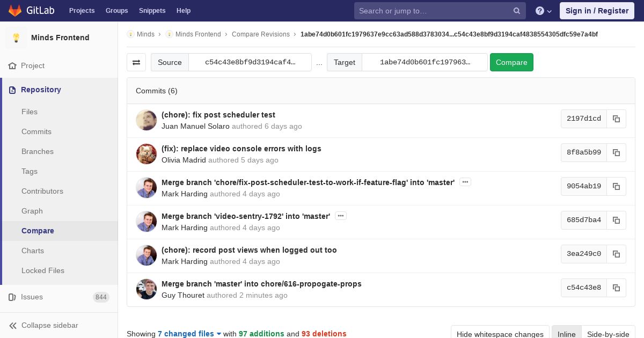644x338 pixels.
Task: Expand the 7 changed files dropdown
Action: coord(189,334)
